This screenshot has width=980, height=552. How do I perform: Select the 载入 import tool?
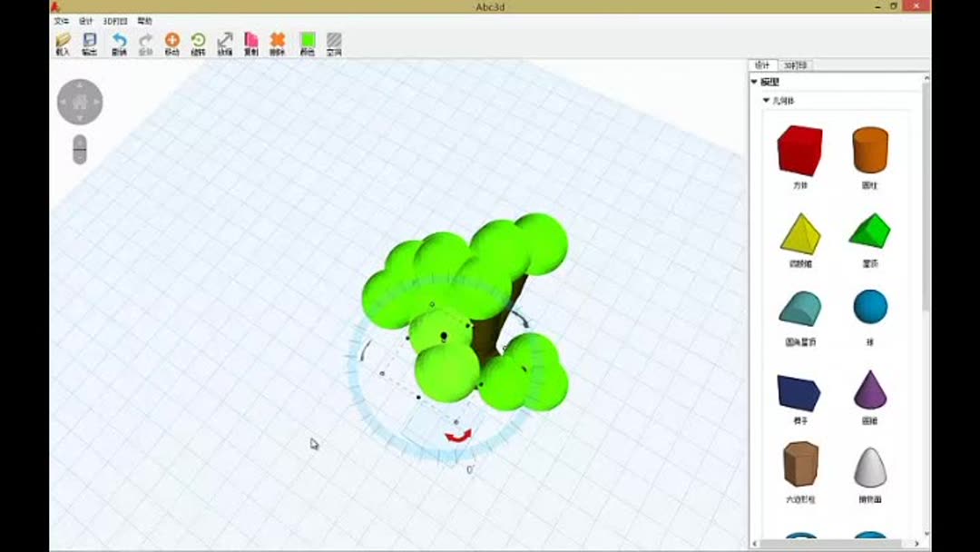click(x=62, y=41)
